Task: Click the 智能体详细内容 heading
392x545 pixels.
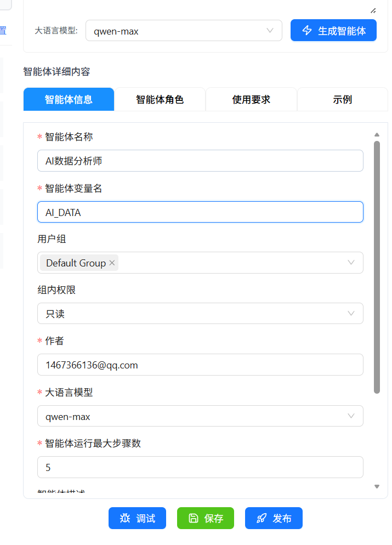Action: (x=56, y=72)
